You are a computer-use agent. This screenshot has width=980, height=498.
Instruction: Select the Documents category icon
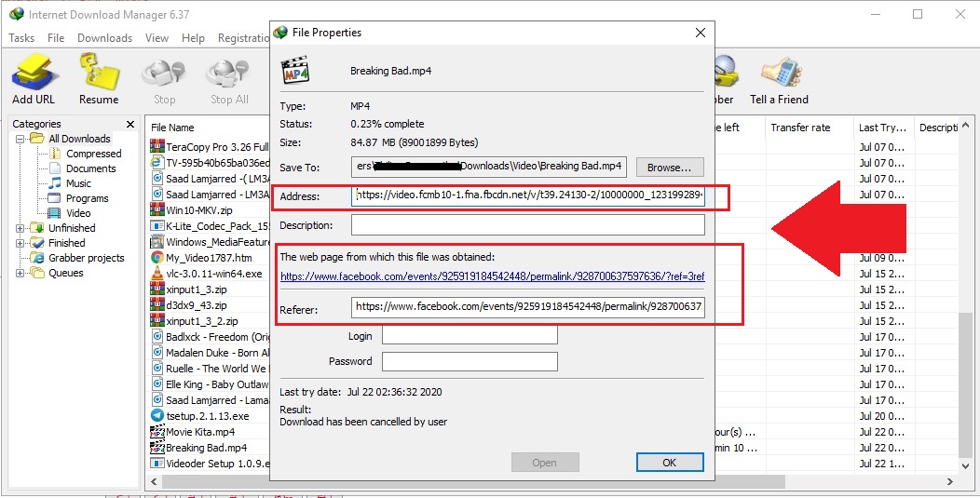coord(55,168)
